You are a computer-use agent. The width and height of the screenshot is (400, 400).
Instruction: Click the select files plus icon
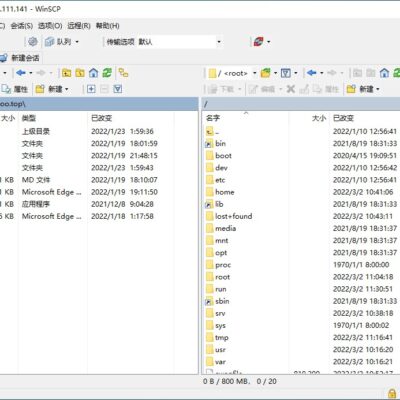91,89
